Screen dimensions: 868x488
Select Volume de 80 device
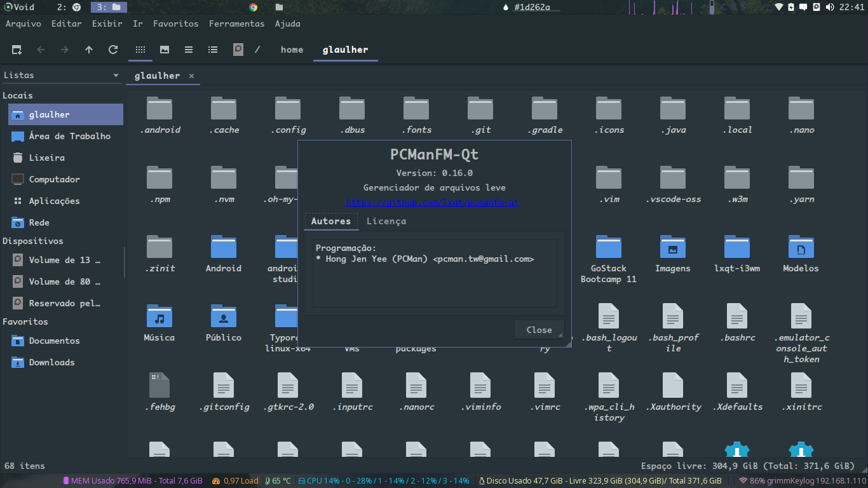tap(65, 281)
